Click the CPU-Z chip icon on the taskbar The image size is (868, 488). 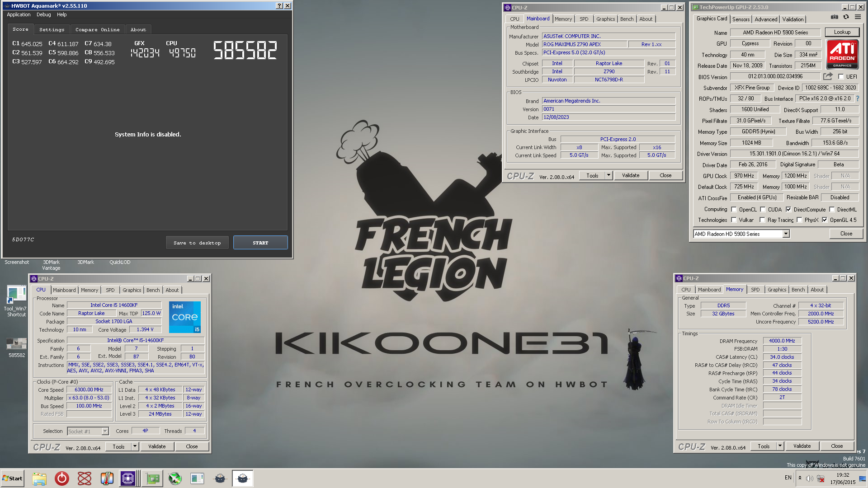(128, 479)
